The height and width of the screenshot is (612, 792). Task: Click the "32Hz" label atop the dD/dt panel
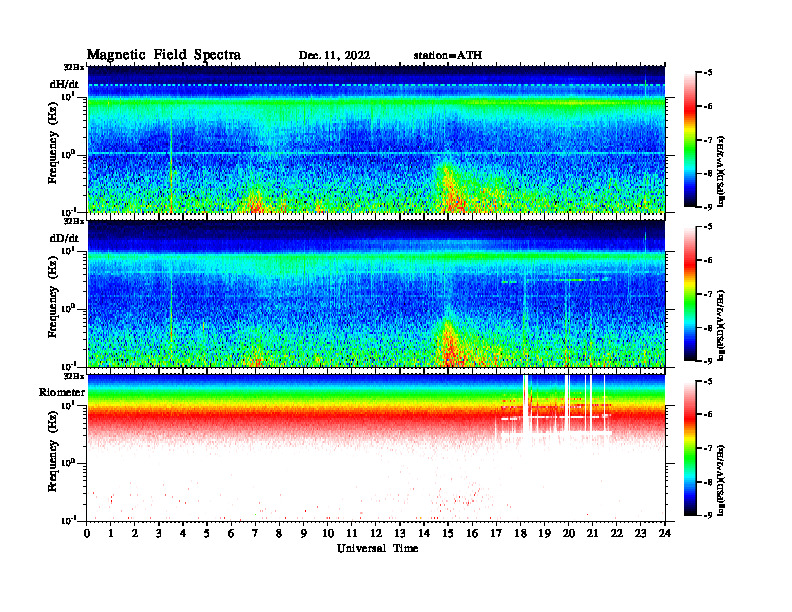(74, 221)
